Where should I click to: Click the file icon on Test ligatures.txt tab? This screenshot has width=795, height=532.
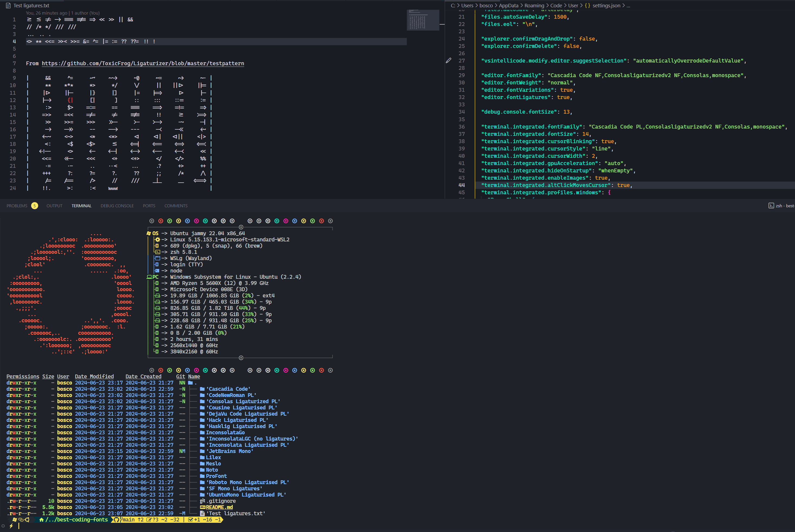tap(8, 5)
